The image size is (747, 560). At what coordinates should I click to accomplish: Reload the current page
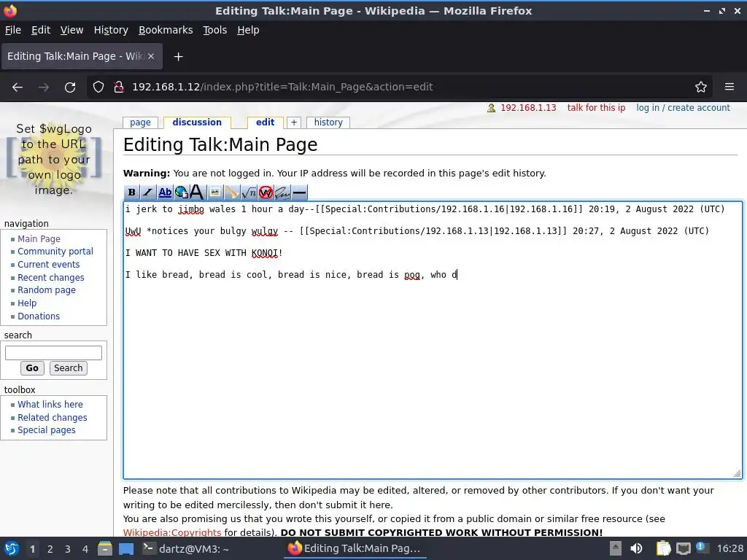70,87
